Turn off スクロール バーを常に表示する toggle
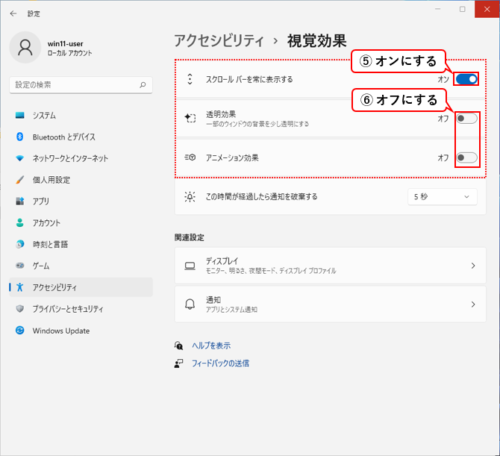Image resolution: width=500 pixels, height=456 pixels. [467, 79]
